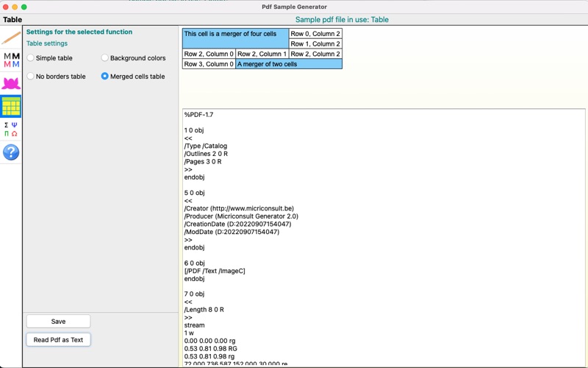Select the pencil drawing icon in sidebar
Viewport: 588px width, 368px height.
(x=11, y=38)
